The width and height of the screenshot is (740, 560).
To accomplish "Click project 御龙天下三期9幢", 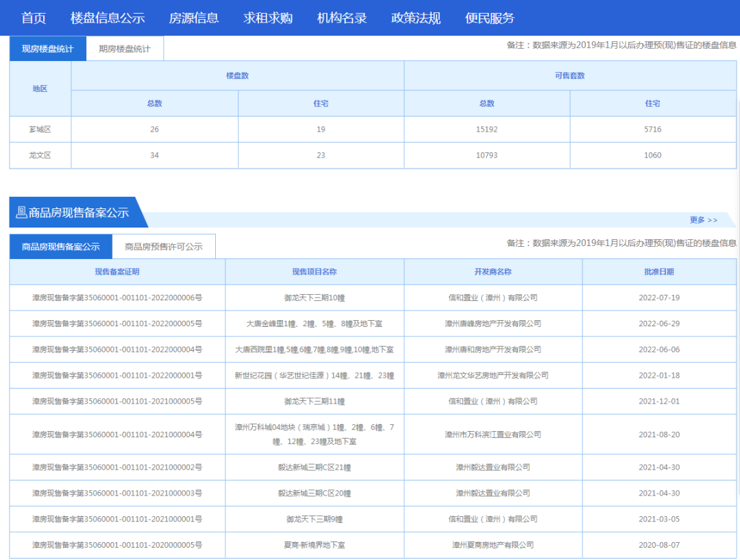I will [314, 520].
